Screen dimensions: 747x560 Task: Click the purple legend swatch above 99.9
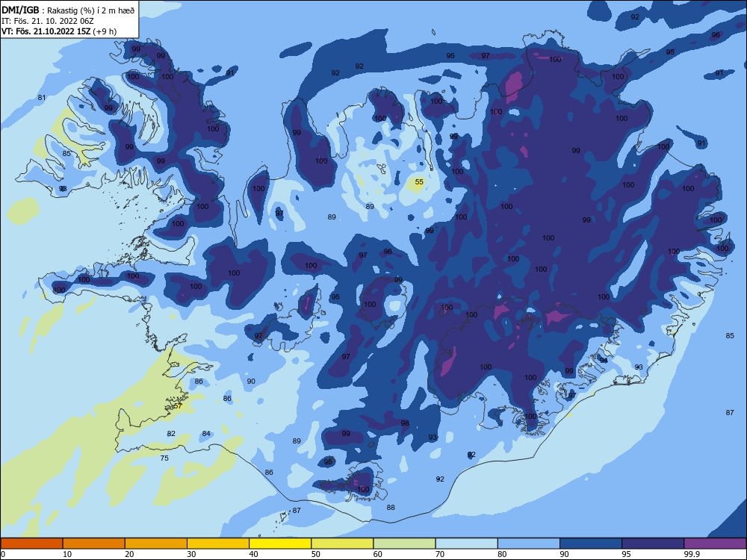click(715, 544)
